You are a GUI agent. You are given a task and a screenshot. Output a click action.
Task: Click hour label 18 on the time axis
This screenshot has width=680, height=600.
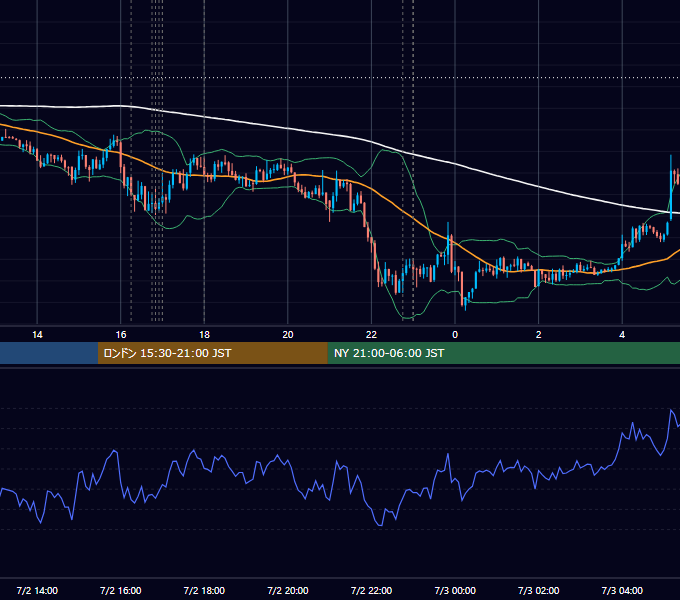click(x=204, y=335)
